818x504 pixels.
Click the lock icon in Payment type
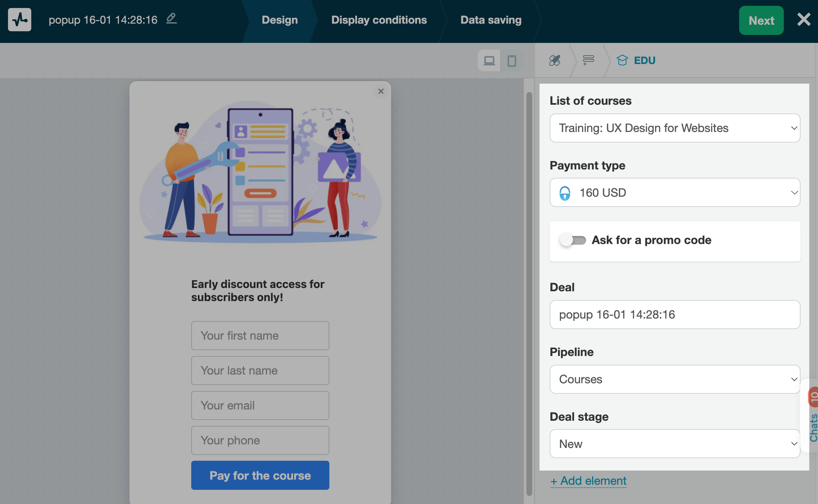(565, 192)
